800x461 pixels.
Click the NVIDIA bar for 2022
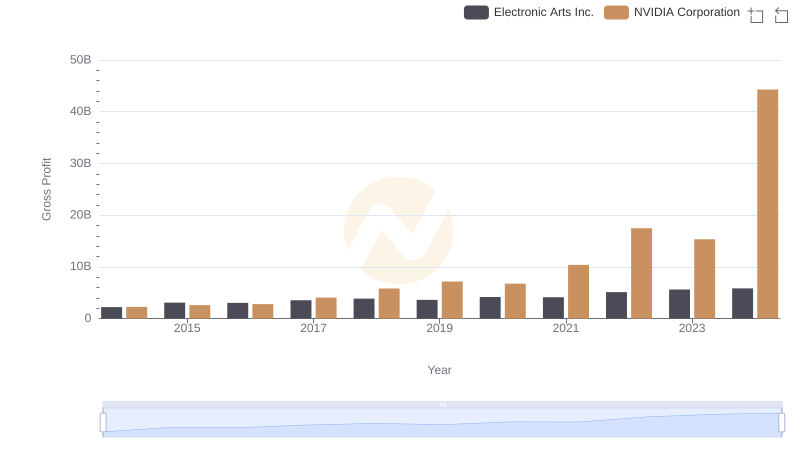click(641, 273)
